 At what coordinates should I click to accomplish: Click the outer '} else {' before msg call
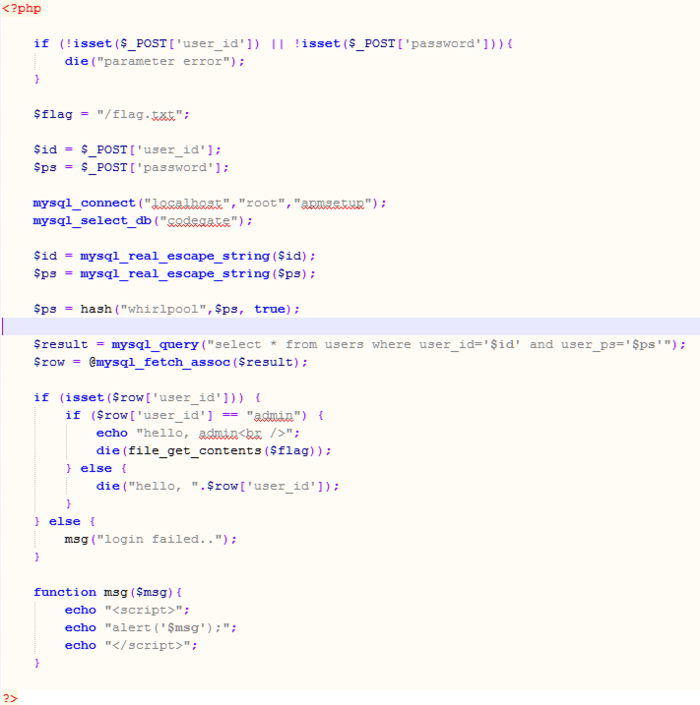pos(64,522)
